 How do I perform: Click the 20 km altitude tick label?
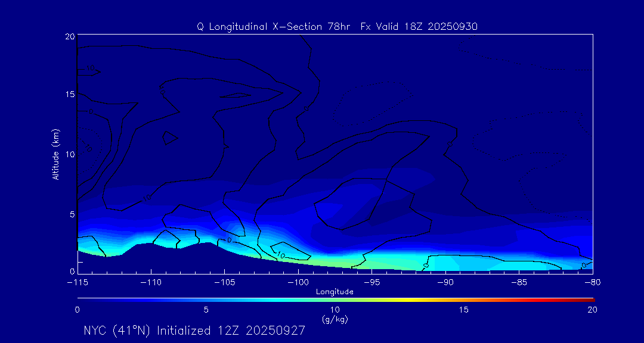(x=69, y=36)
